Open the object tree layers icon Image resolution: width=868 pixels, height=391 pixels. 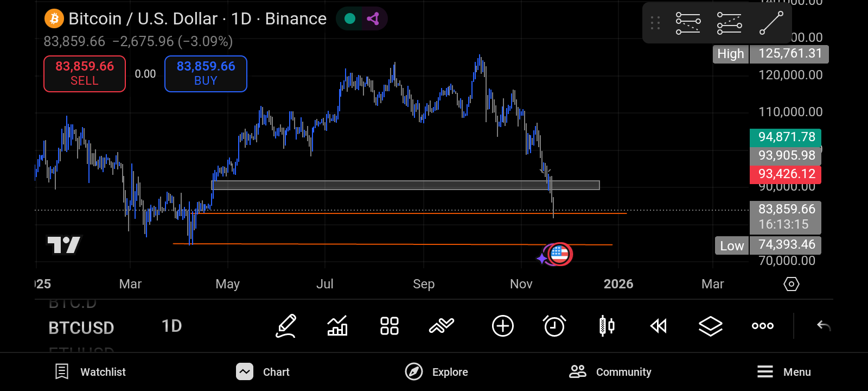pos(710,326)
